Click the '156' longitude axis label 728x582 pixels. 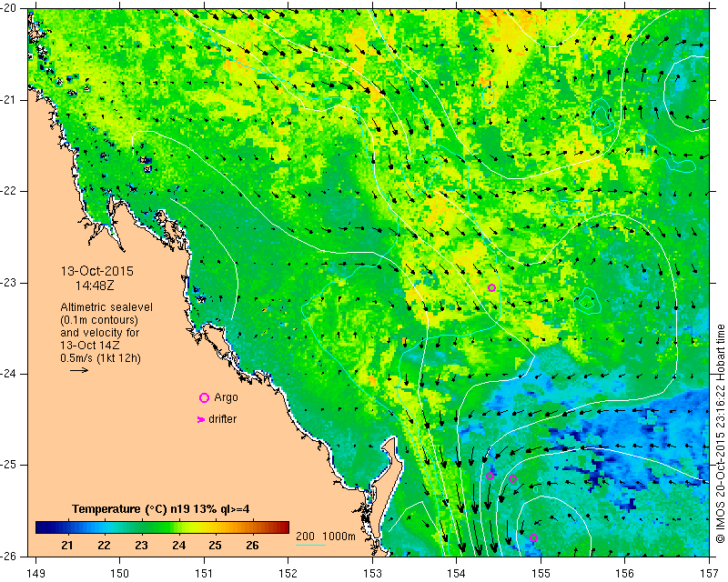pyautogui.click(x=625, y=574)
